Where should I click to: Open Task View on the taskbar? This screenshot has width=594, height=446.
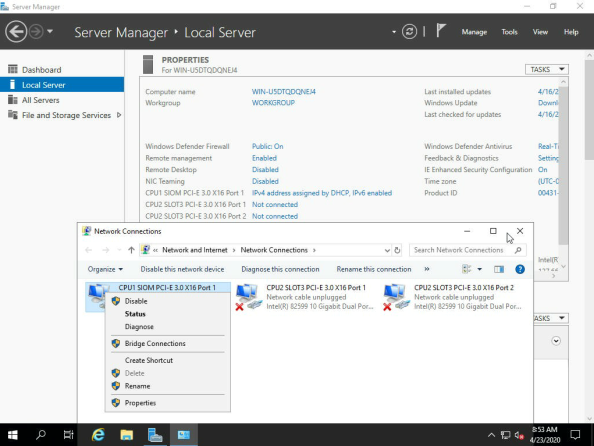69,435
